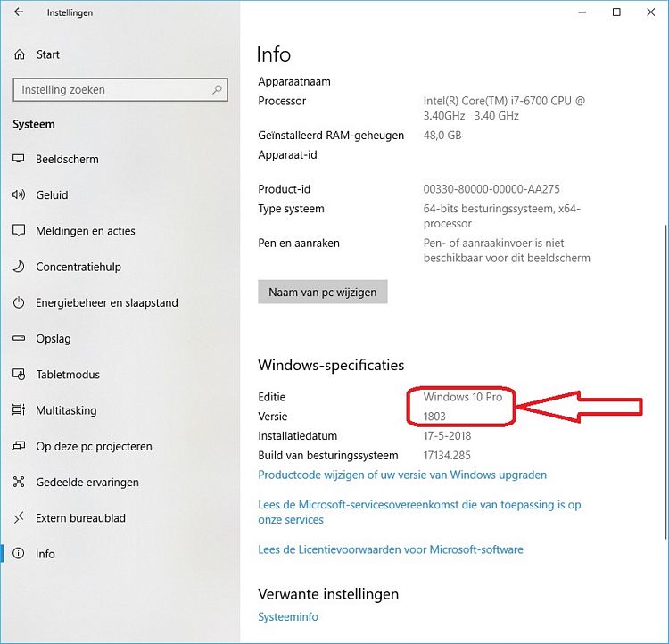The width and height of the screenshot is (669, 644).
Task: Click Verwante instellingen heading
Action: coord(328,594)
